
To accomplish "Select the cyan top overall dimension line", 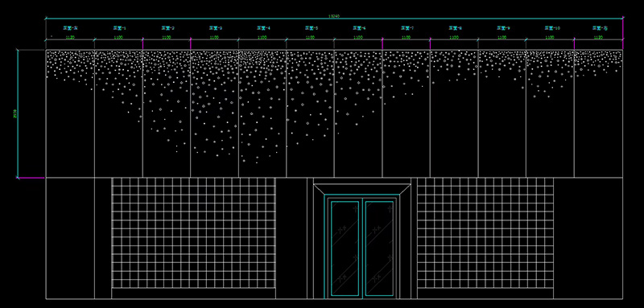I will point(334,18).
